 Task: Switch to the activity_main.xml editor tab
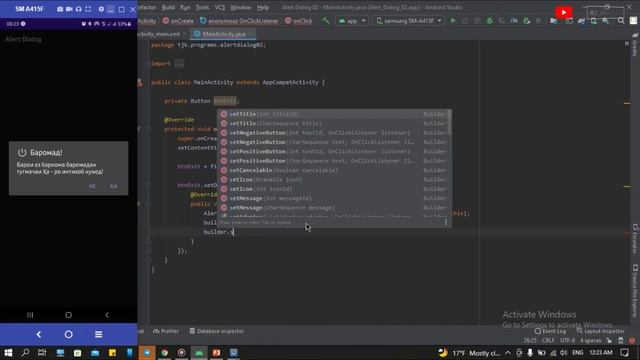coord(159,34)
